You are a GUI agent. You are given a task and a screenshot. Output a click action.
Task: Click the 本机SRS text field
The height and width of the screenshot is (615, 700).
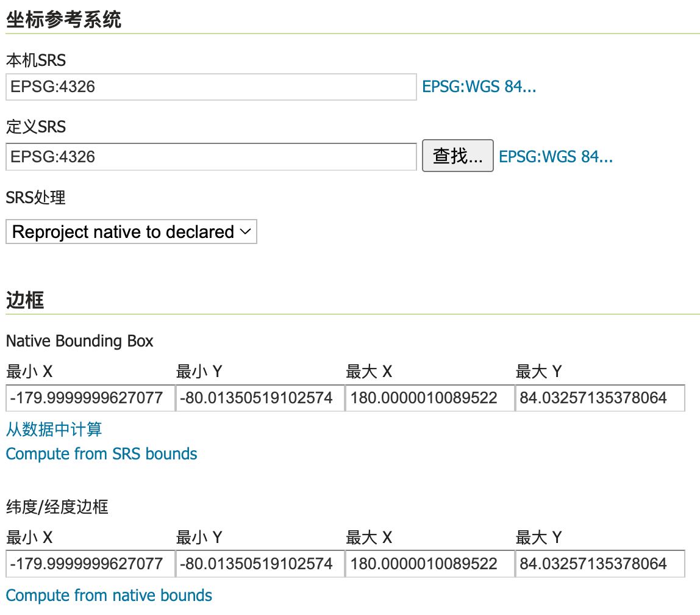pos(211,87)
